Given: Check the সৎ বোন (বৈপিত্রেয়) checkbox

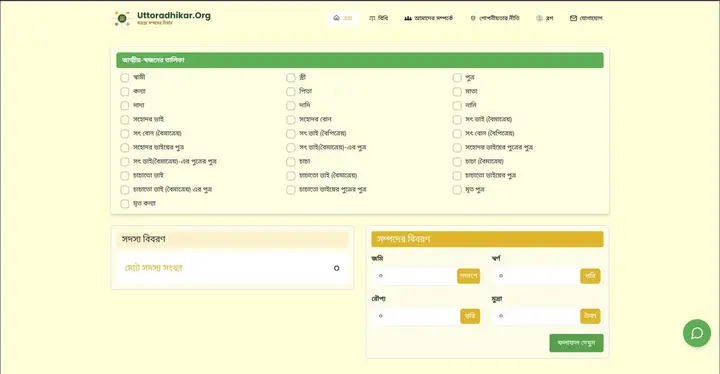Looking at the screenshot, I should [457, 134].
